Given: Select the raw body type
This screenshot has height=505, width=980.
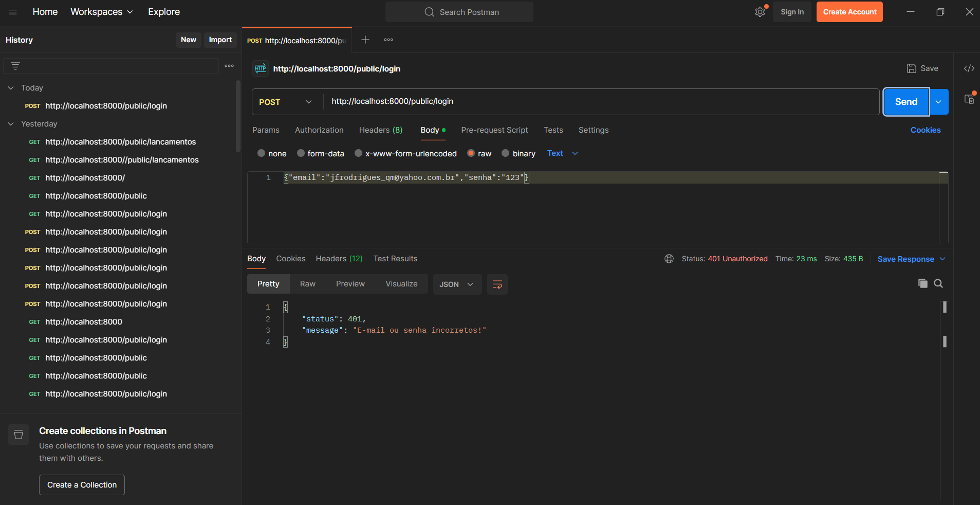Looking at the screenshot, I should pos(479,153).
